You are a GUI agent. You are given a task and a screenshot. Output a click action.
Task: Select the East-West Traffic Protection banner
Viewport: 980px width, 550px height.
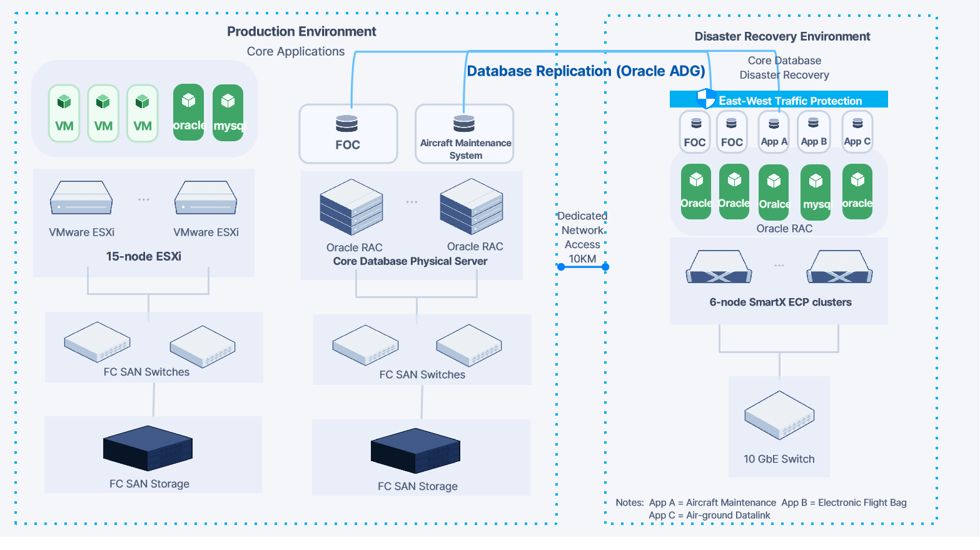click(x=790, y=100)
